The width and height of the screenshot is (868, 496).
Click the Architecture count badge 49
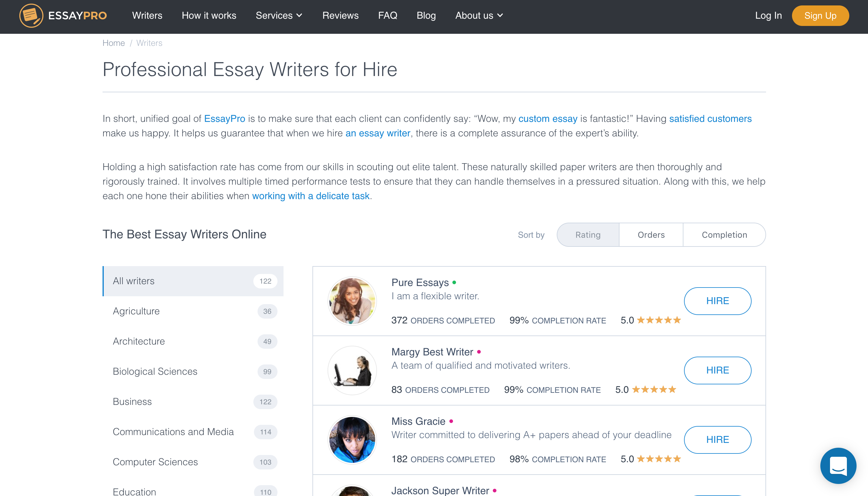(x=267, y=341)
